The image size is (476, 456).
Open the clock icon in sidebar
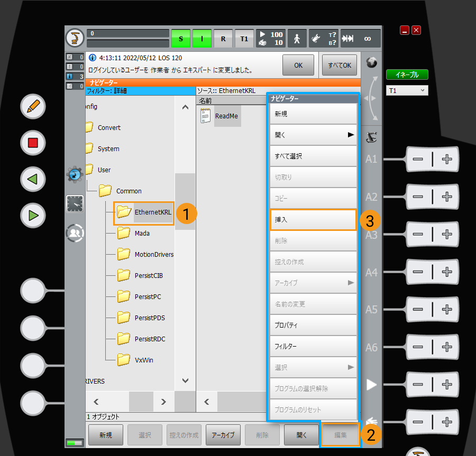(x=75, y=203)
